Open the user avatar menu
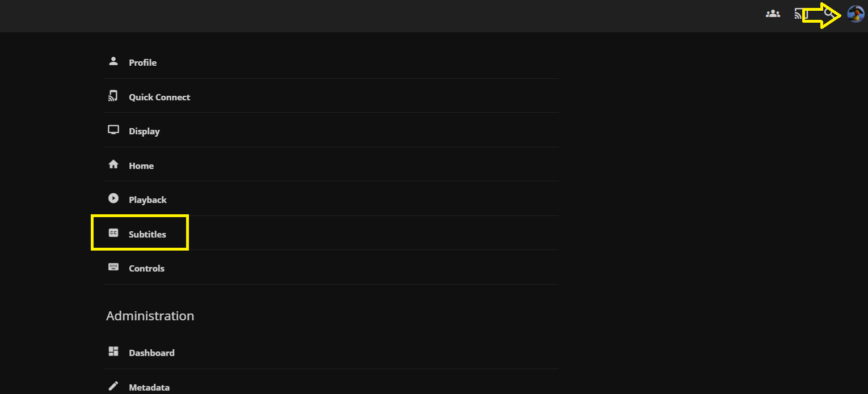The height and width of the screenshot is (394, 868). [856, 14]
